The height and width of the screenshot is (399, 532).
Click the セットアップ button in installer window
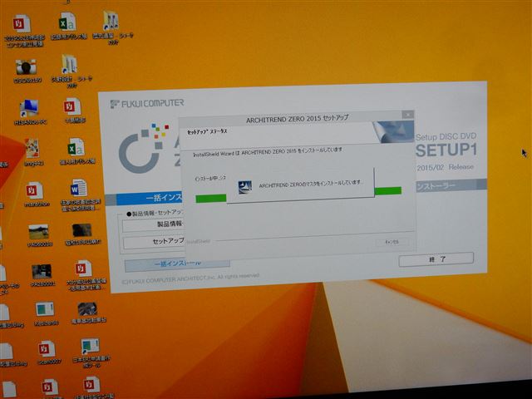[x=155, y=242]
